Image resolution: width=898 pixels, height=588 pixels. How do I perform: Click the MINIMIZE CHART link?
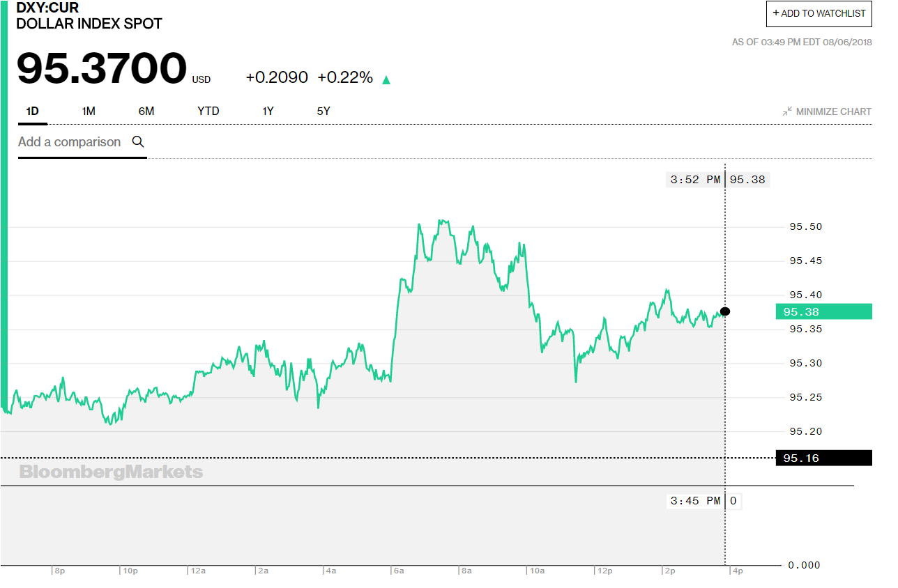click(833, 111)
